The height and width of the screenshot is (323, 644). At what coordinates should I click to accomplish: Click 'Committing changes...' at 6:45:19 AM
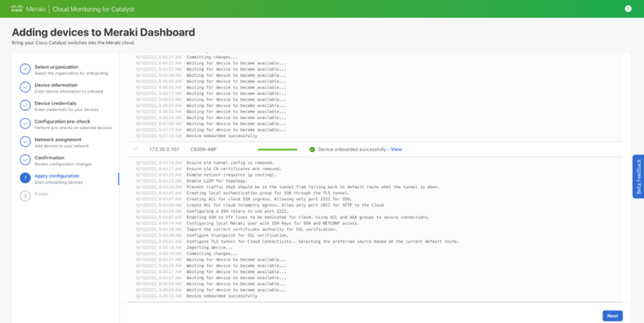212,254
